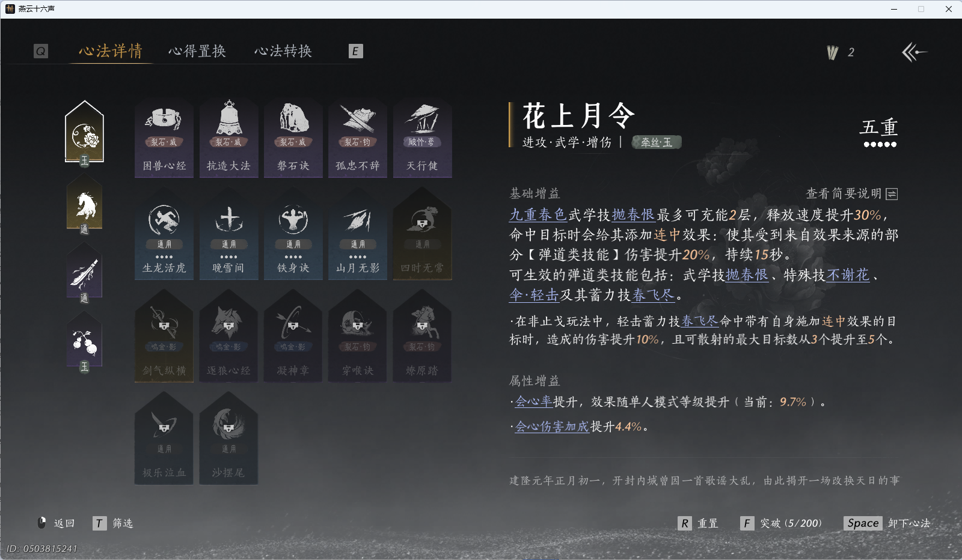
Task: Open the 天行健 heart method
Action: 422,137
